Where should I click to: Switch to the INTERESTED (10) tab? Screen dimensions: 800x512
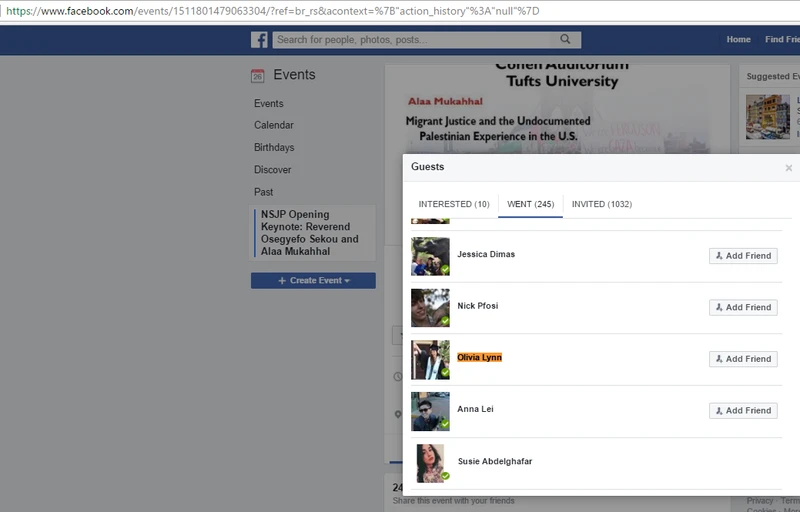click(454, 204)
